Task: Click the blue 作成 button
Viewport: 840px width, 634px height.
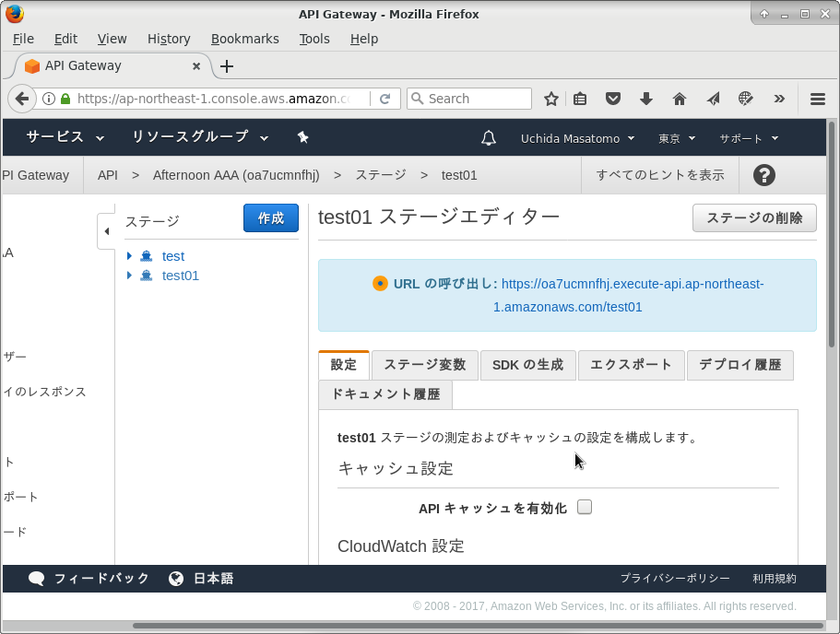Action: pos(271,217)
